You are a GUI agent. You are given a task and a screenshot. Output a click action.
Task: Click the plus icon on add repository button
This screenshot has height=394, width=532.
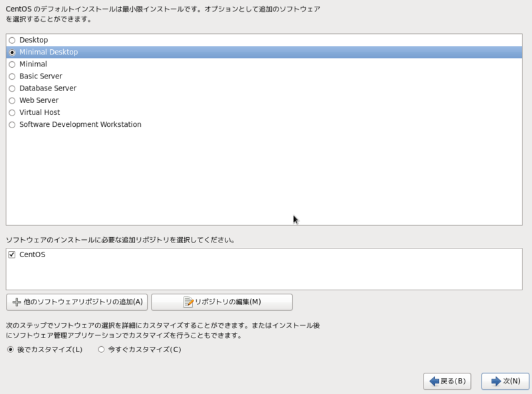point(17,302)
